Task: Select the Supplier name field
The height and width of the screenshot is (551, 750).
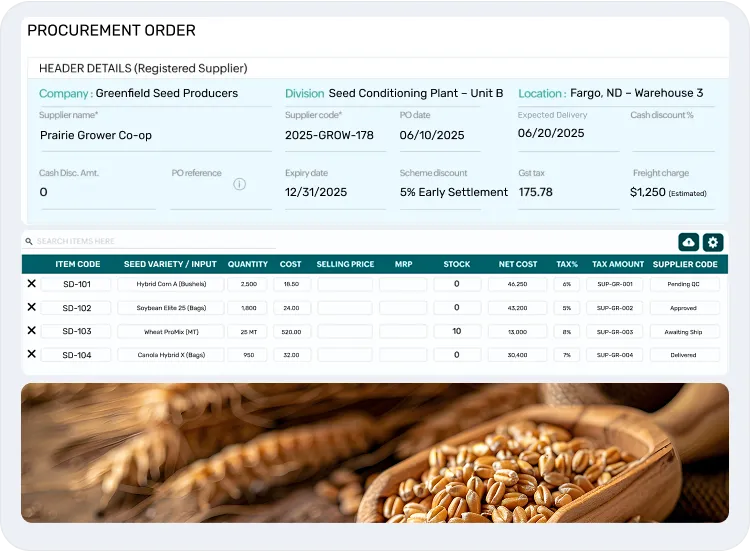Action: pos(154,135)
